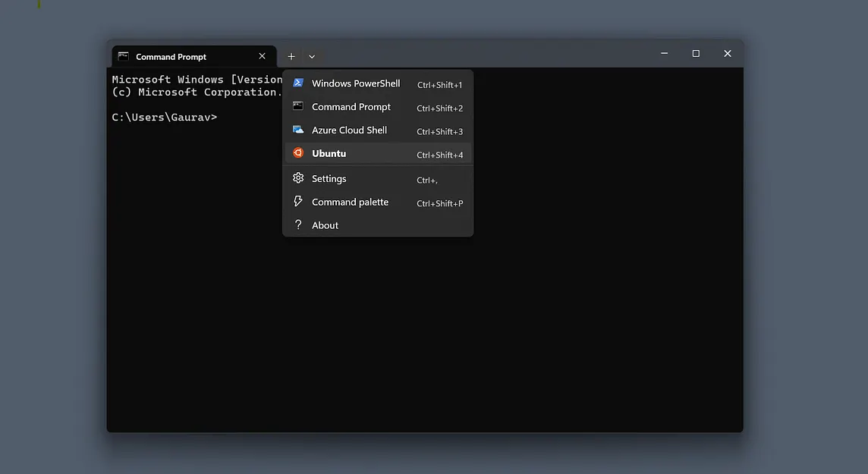Click the About question mark icon

[298, 224]
